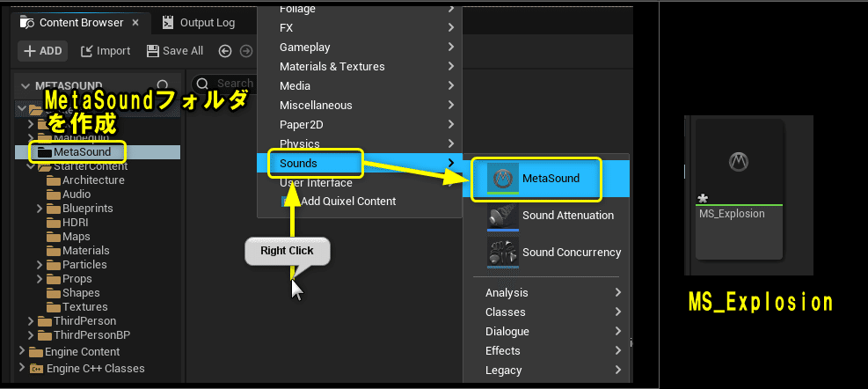Go back with the left arrow history button
The image size is (868, 389).
225,51
